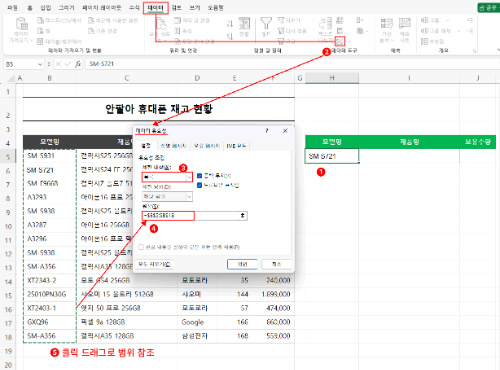500x370 pixels.
Task: Toggle the 드롭다운 표시 checkbox
Action: click(x=200, y=185)
